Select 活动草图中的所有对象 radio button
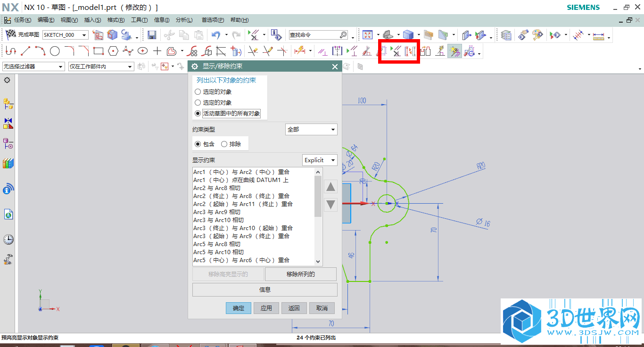Viewport: 644px width, 347px height. (x=198, y=113)
